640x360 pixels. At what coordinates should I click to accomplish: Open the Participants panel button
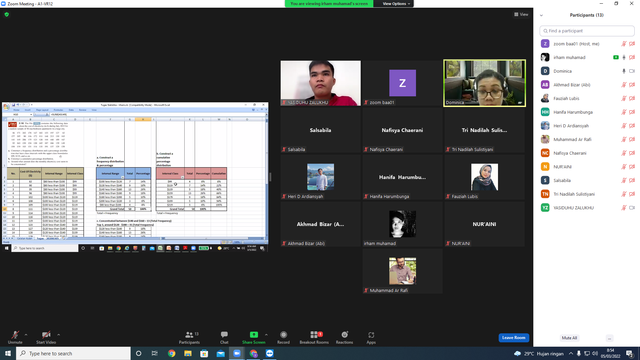click(189, 337)
